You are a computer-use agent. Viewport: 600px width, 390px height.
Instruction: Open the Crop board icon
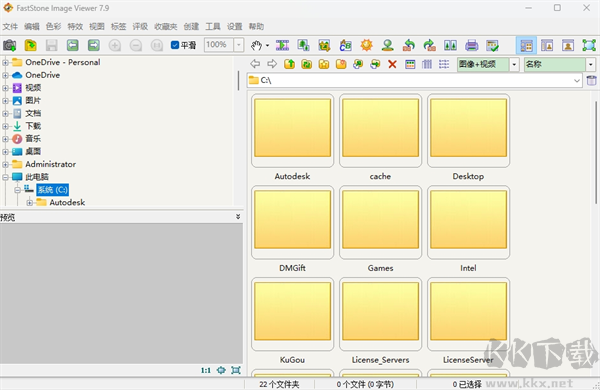click(324, 45)
